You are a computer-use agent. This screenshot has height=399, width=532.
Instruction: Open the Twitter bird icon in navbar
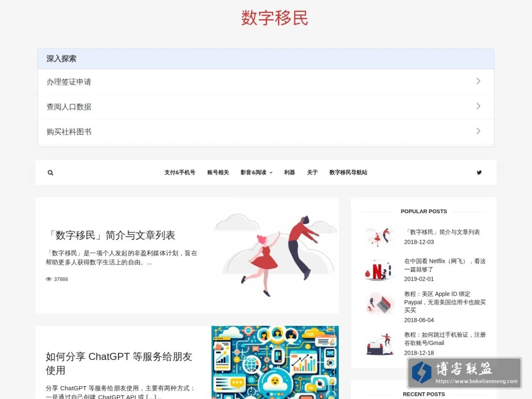479,172
